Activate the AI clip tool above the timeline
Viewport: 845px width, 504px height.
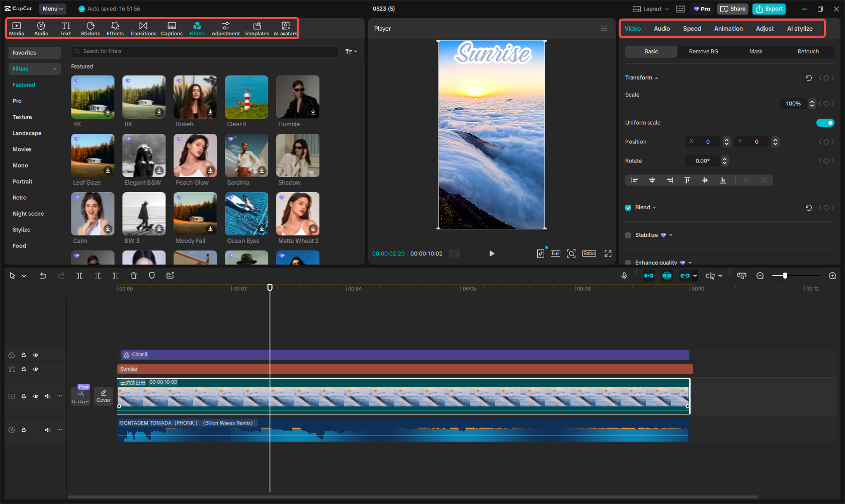coord(80,395)
